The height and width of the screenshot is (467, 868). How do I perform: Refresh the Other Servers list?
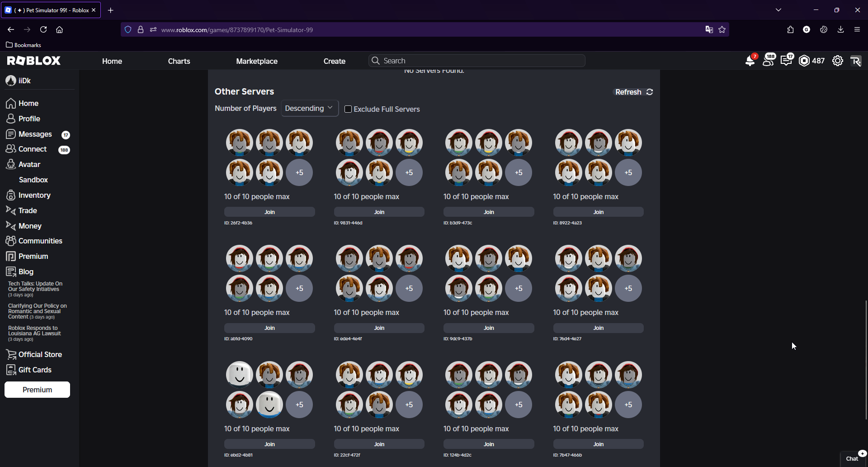click(634, 92)
